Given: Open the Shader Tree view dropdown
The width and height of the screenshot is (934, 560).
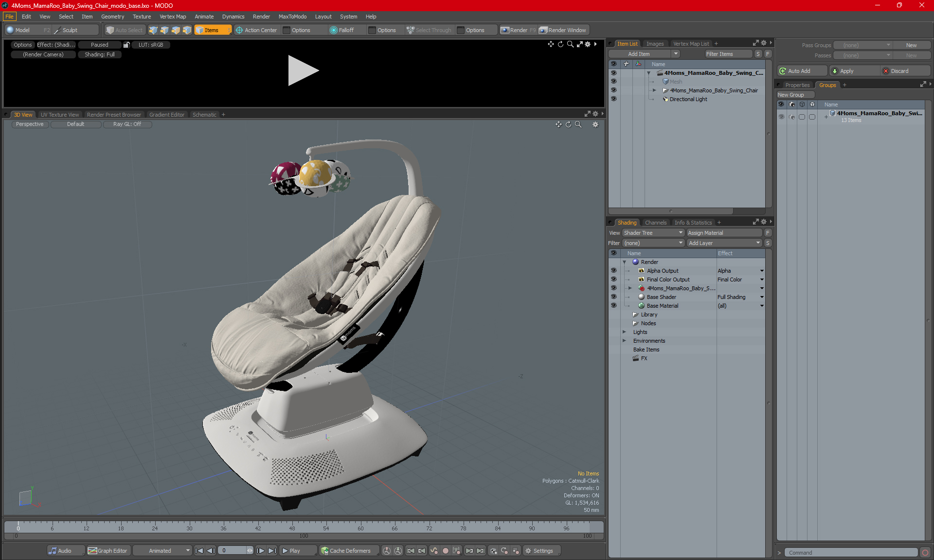Looking at the screenshot, I should point(653,233).
